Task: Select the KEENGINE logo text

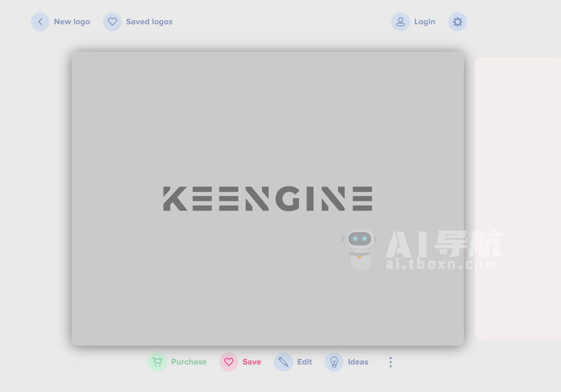Action: click(268, 199)
